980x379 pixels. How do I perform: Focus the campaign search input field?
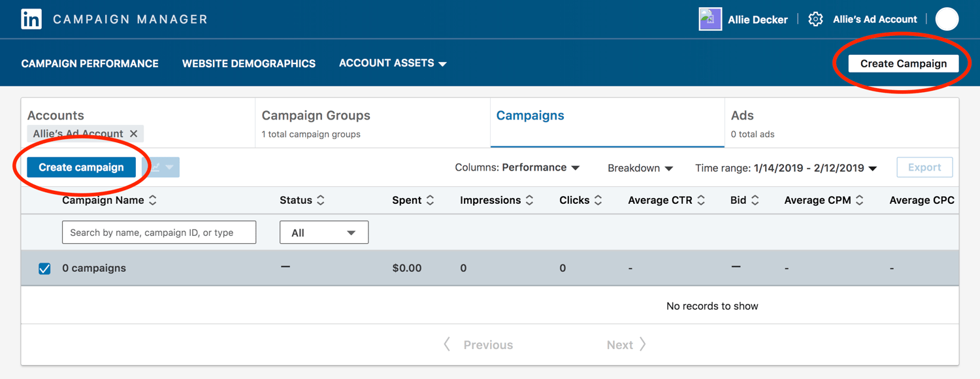[x=159, y=233]
